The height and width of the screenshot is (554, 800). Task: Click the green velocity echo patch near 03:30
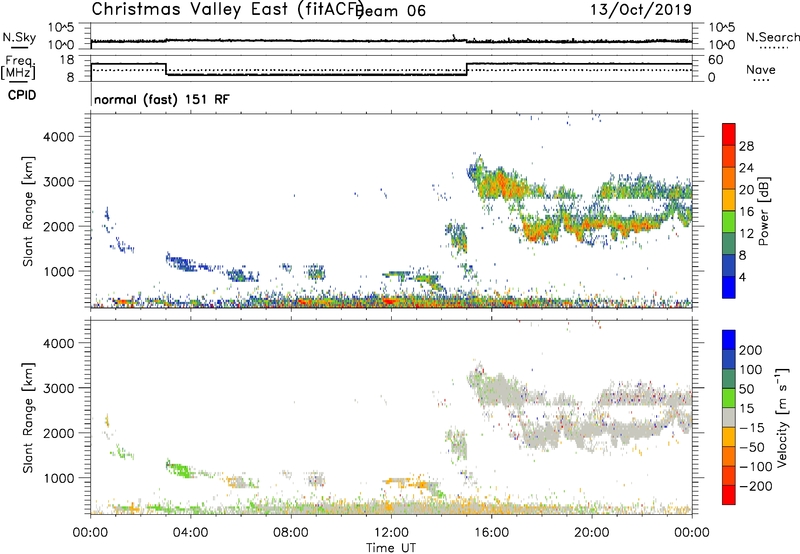coord(178,468)
